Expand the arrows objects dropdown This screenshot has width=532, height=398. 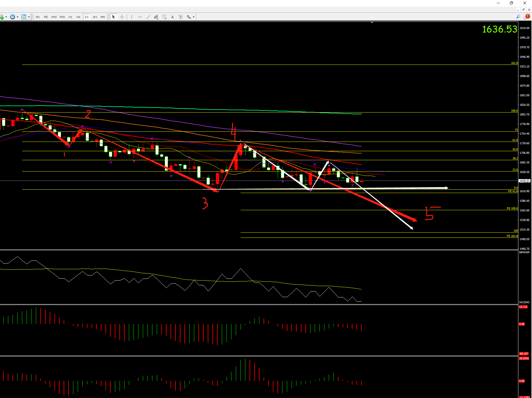194,17
